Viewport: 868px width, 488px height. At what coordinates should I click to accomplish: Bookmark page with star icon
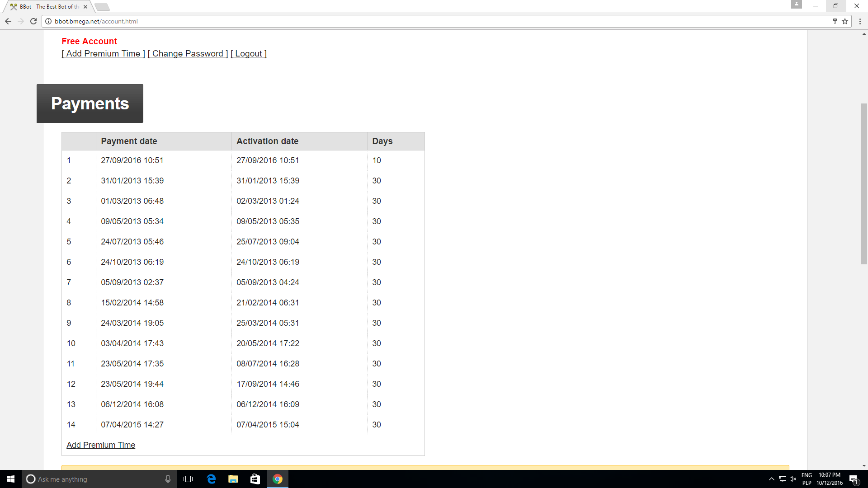point(845,21)
